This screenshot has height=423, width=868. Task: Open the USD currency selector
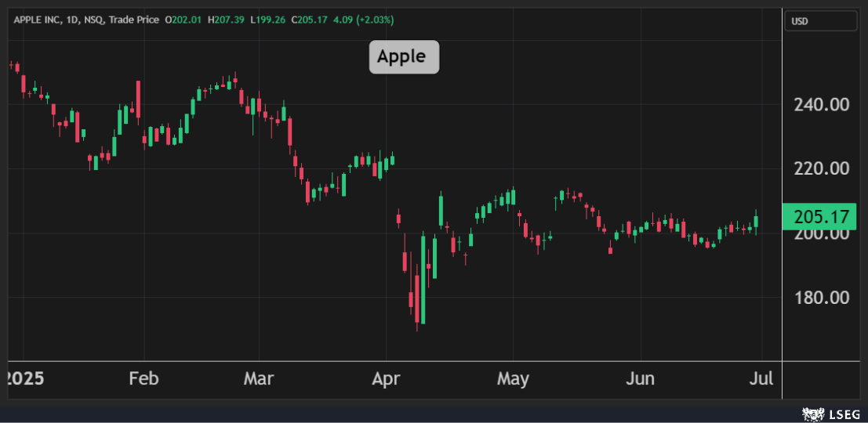coord(820,21)
